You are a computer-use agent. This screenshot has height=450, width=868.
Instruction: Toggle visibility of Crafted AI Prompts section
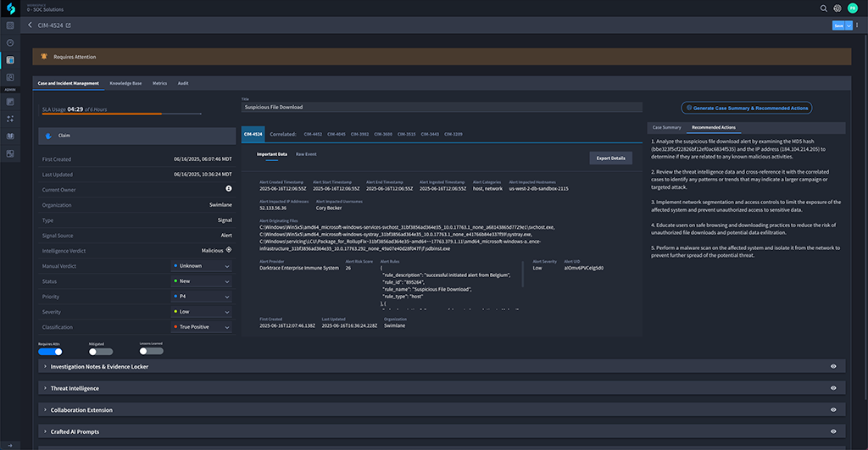(833, 431)
